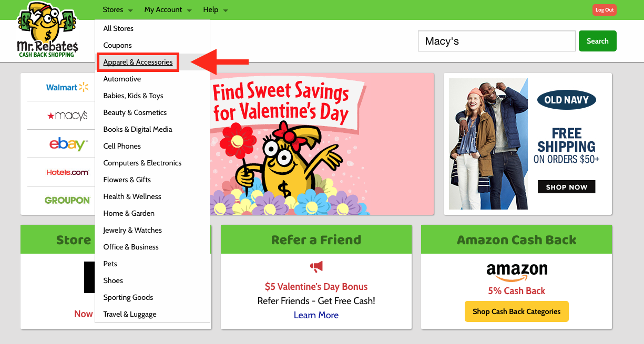Click the Hotels.com logo
Image resolution: width=644 pixels, height=344 pixels.
(67, 172)
